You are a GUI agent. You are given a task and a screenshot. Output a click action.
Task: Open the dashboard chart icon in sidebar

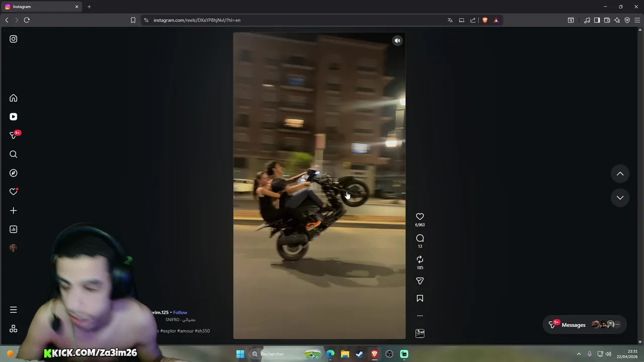pyautogui.click(x=14, y=229)
